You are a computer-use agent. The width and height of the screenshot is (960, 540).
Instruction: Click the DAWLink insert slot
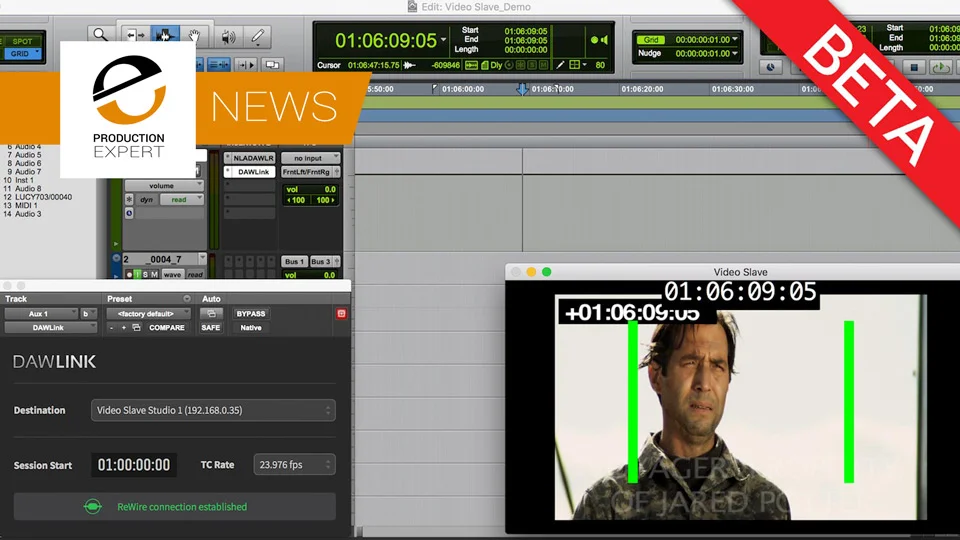tap(250, 172)
